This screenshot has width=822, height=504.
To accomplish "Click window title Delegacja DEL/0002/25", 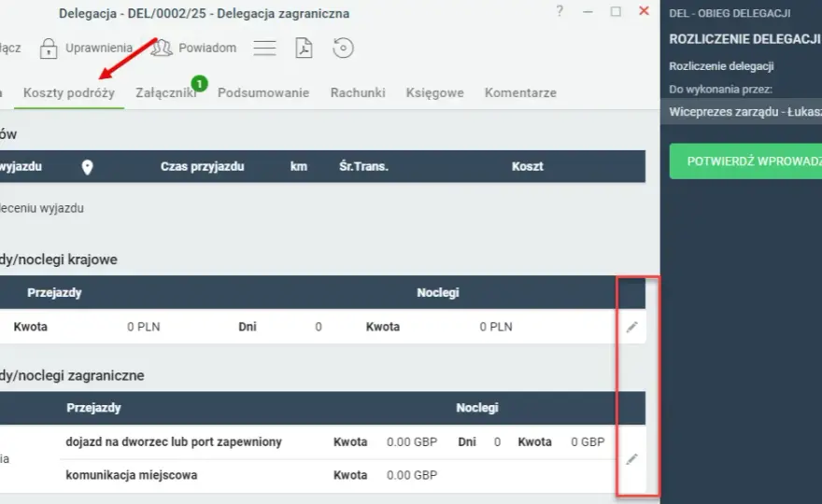I will 204,13.
